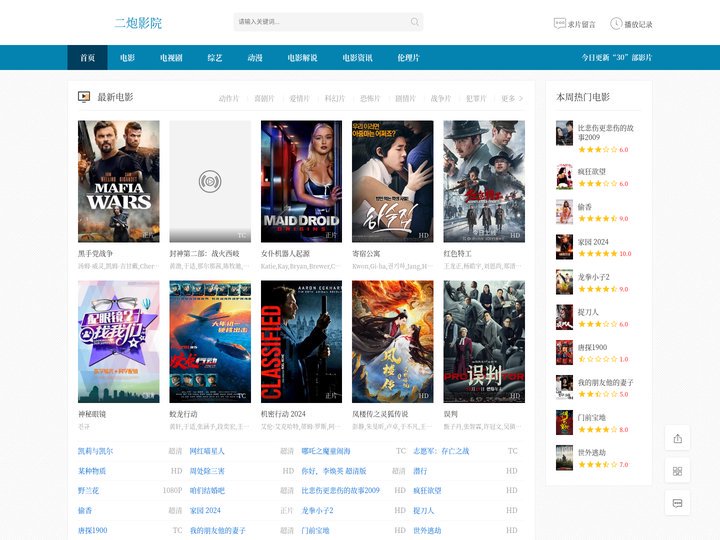Image resolution: width=720 pixels, height=540 pixels.
Task: Open the placeholder poster for 封神第二部
Action: pyautogui.click(x=210, y=181)
